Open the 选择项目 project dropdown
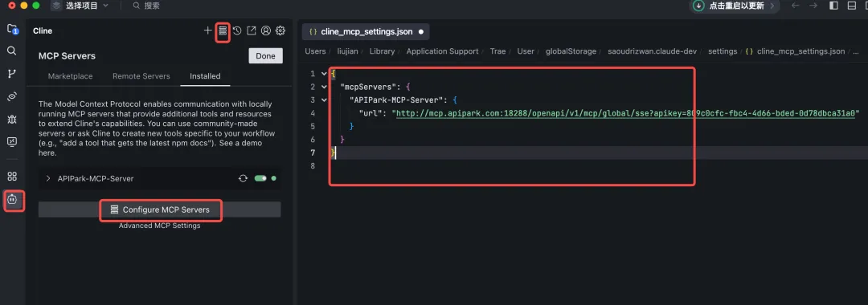The height and width of the screenshot is (305, 868). pyautogui.click(x=80, y=6)
